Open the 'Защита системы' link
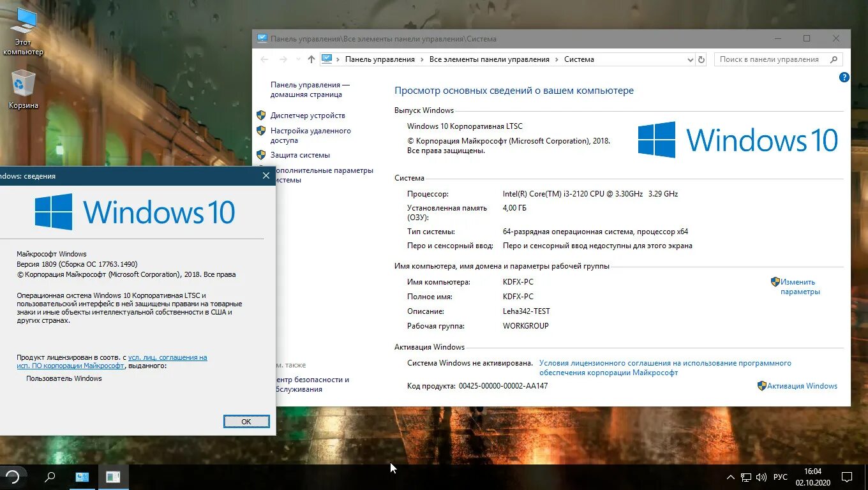 click(300, 155)
